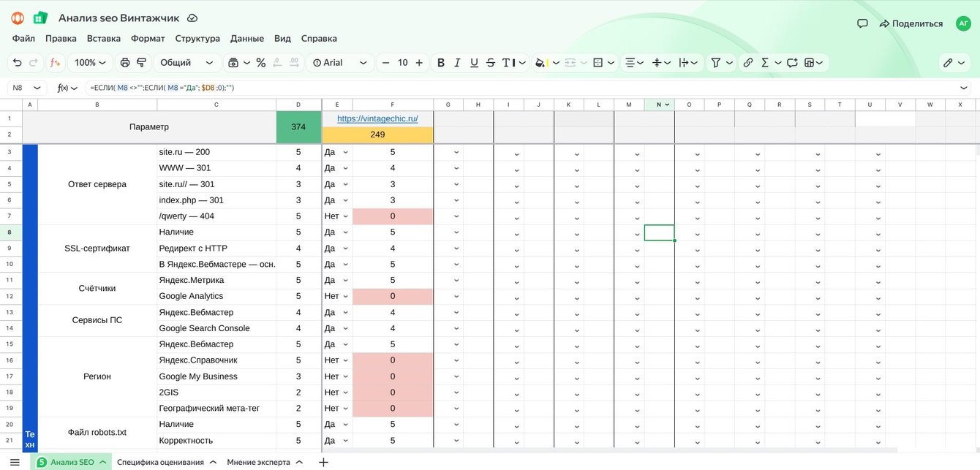Click the filter funnel icon

716,63
